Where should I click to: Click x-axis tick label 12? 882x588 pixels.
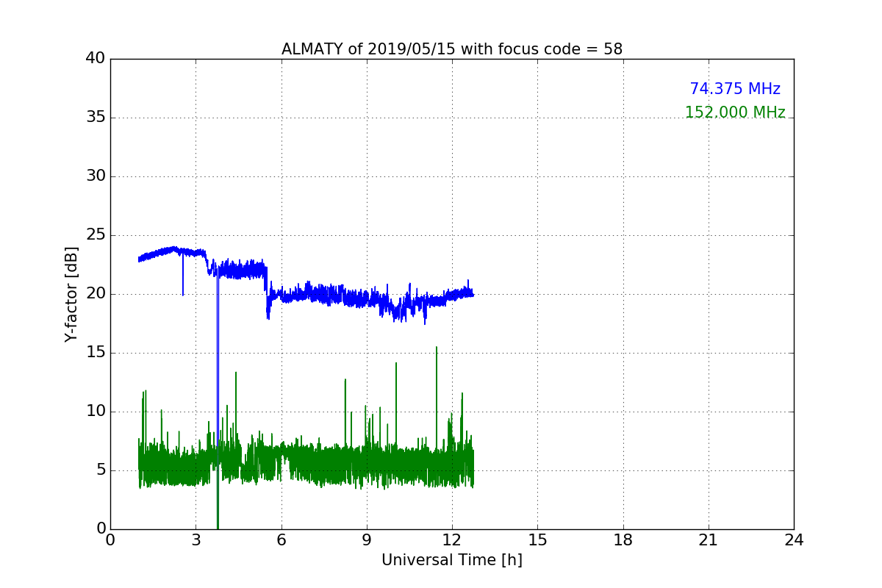pyautogui.click(x=452, y=539)
